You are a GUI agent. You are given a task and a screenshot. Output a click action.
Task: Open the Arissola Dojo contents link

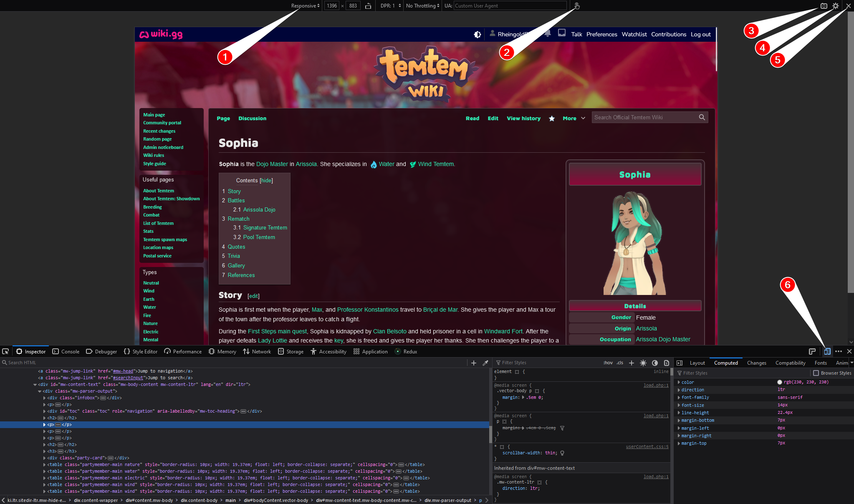[259, 210]
